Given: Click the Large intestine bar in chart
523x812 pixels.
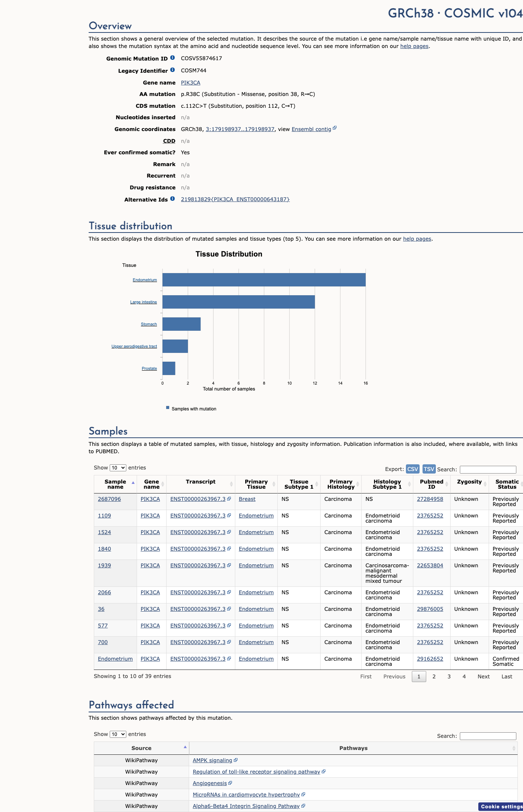Looking at the screenshot, I should pos(239,302).
